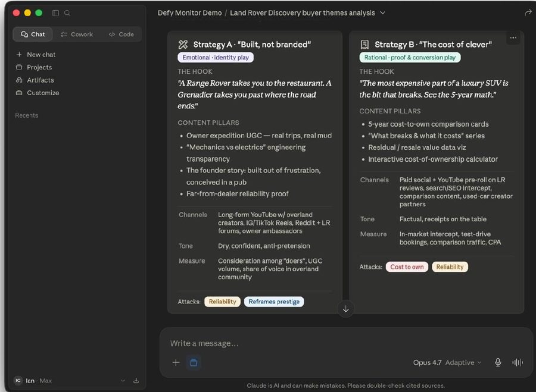536x392 pixels.
Task: Open Projects in the sidebar
Action: [x=39, y=67]
